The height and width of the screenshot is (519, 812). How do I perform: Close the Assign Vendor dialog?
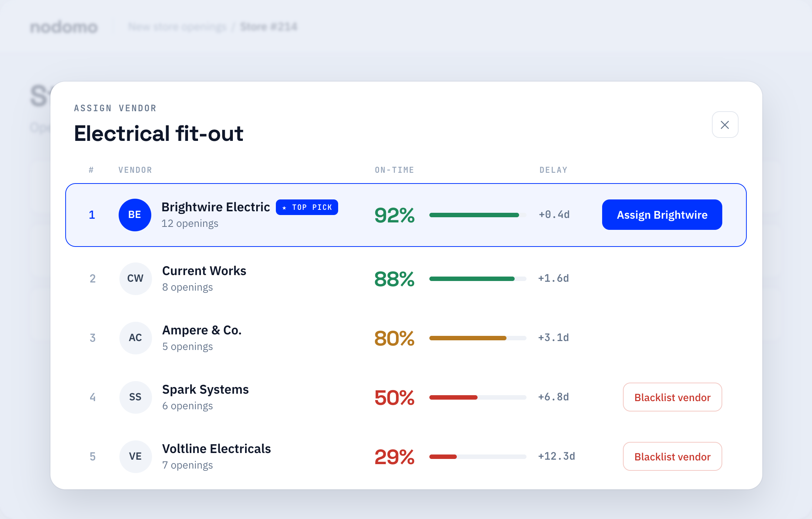pyautogui.click(x=725, y=125)
